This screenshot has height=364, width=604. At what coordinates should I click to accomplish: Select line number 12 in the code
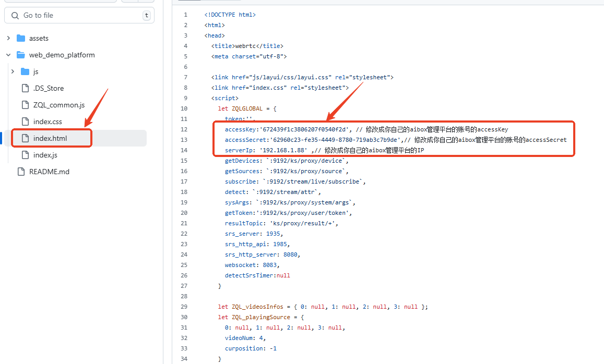[x=184, y=129]
